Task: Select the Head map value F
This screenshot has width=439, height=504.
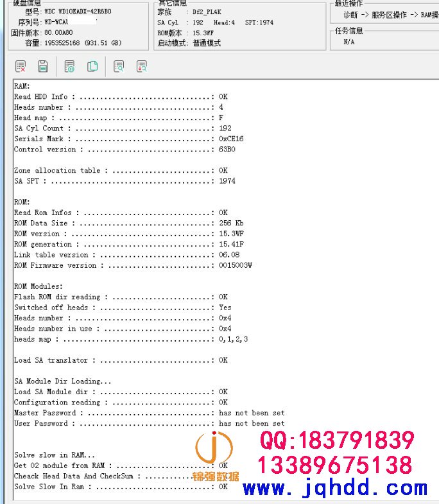Action: pyautogui.click(x=221, y=117)
